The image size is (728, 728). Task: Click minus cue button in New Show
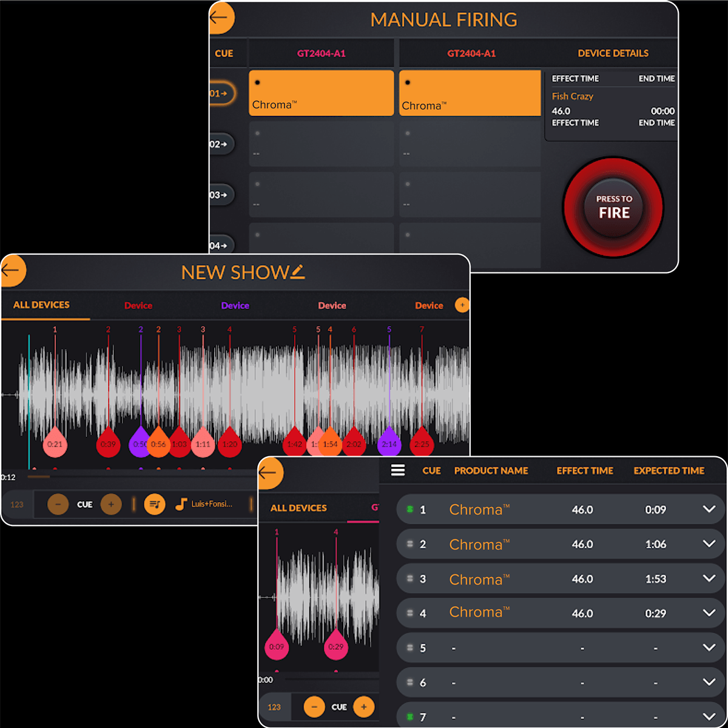click(58, 504)
